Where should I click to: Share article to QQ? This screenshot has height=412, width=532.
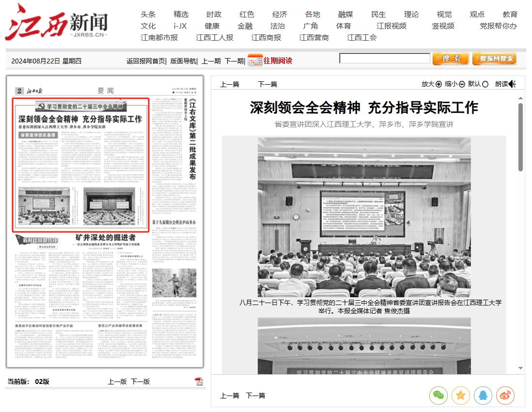[483, 396]
